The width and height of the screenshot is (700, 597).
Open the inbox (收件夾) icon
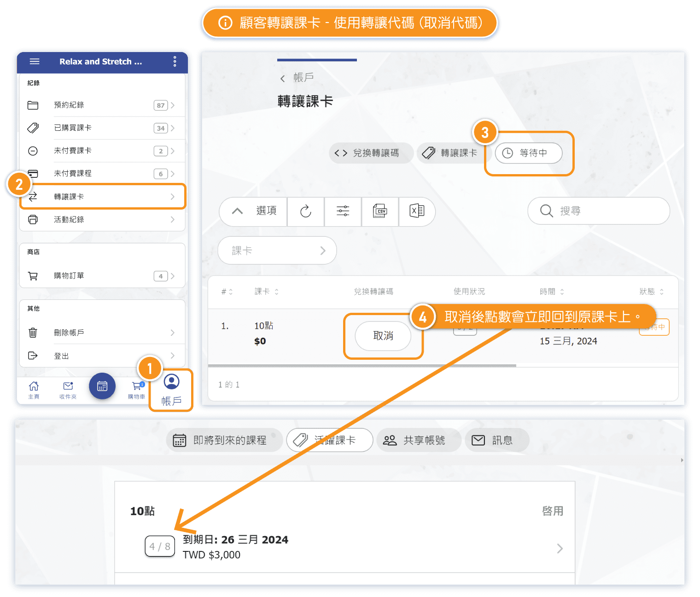point(68,389)
